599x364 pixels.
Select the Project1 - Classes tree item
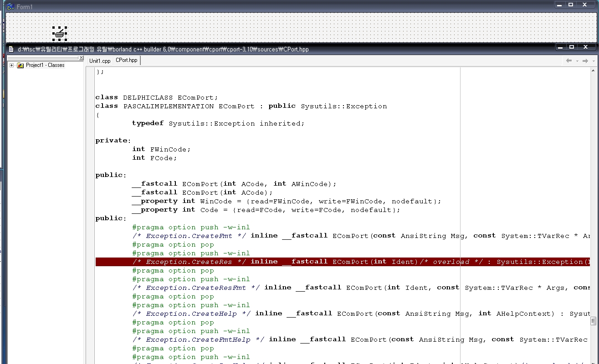pos(45,65)
